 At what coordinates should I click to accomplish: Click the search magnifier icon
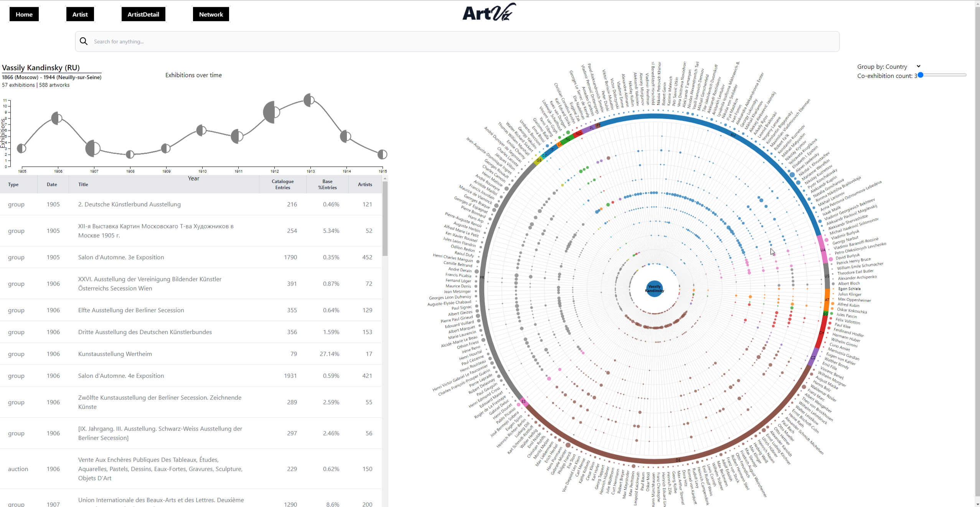point(84,41)
